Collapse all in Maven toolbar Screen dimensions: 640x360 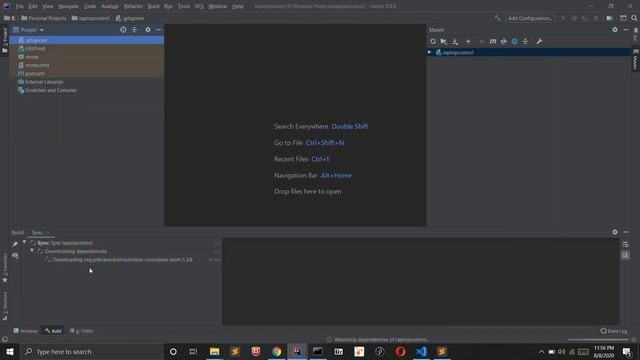[525, 41]
